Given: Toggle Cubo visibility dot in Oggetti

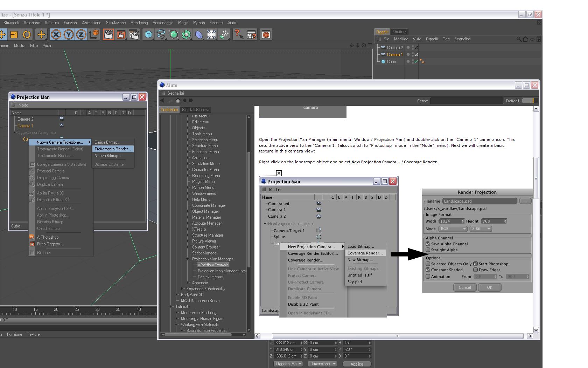Looking at the screenshot, I should pos(408,61).
